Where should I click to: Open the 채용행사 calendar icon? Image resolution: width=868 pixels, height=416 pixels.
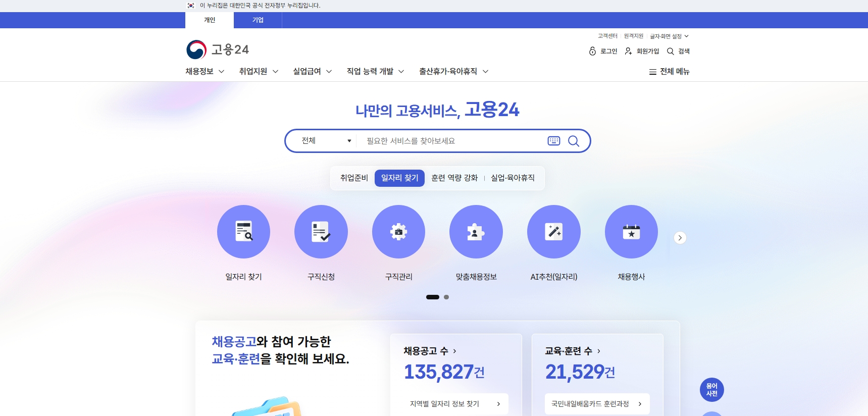coord(631,232)
